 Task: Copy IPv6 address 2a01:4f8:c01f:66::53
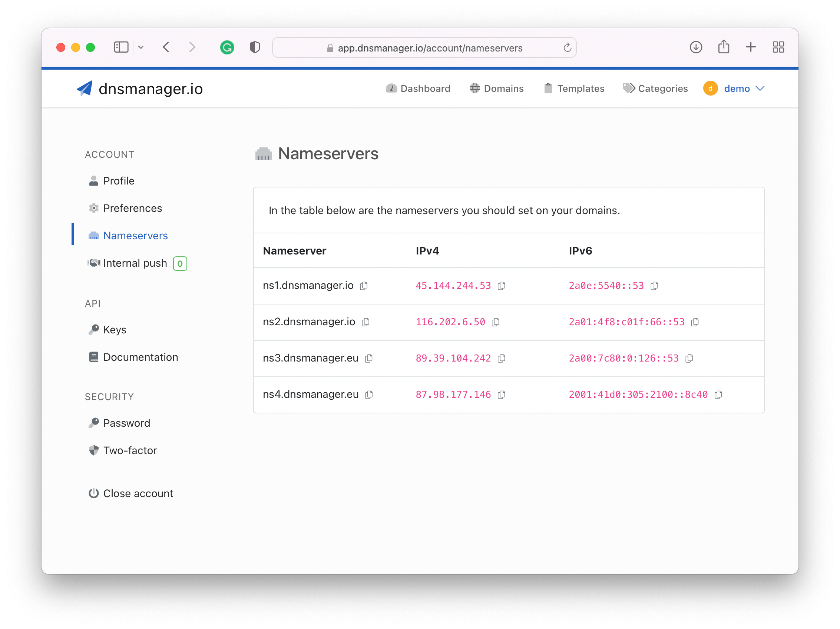(695, 322)
